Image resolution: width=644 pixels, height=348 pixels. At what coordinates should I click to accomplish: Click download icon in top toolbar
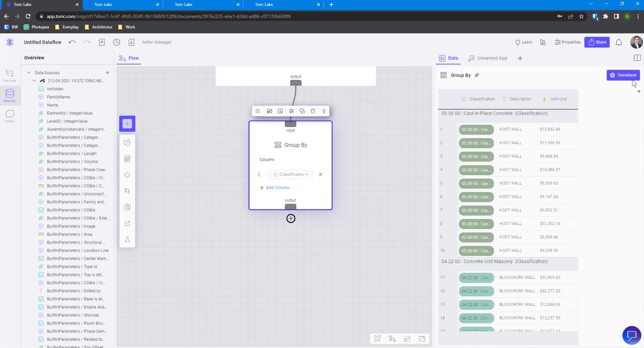pos(131,42)
